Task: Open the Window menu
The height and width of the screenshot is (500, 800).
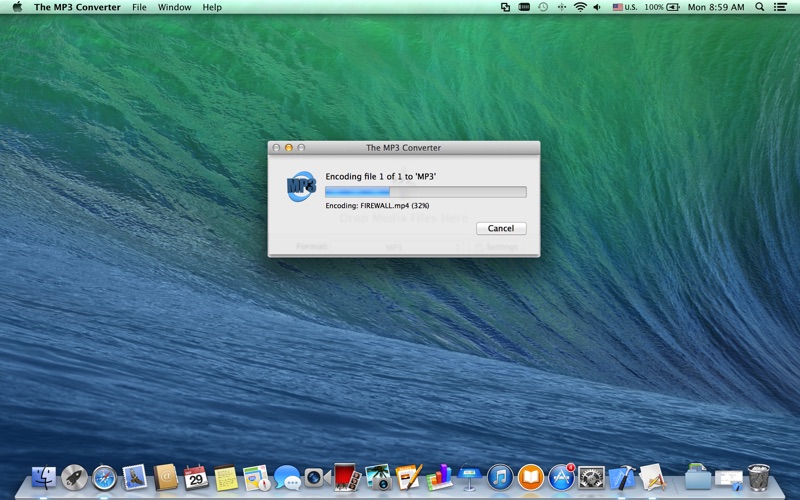Action: [174, 7]
